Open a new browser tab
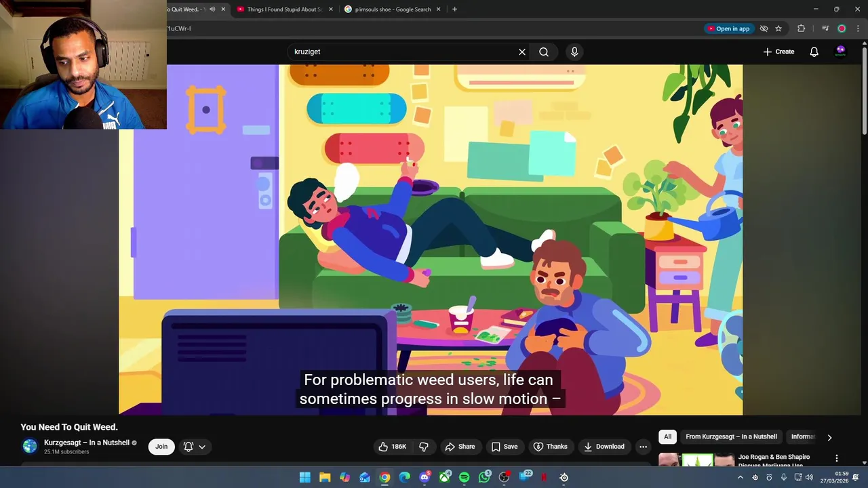The width and height of the screenshot is (868, 488). point(454,9)
